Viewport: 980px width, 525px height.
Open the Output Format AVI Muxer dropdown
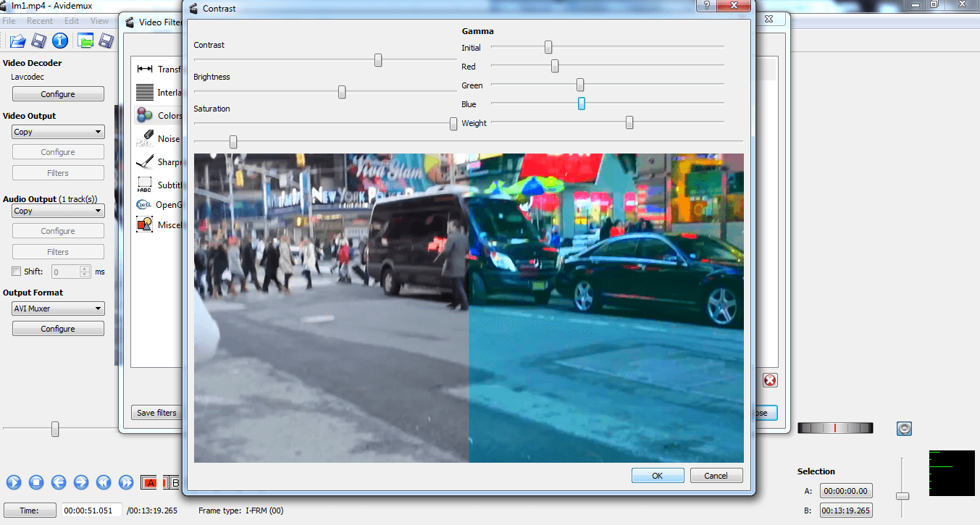click(58, 308)
